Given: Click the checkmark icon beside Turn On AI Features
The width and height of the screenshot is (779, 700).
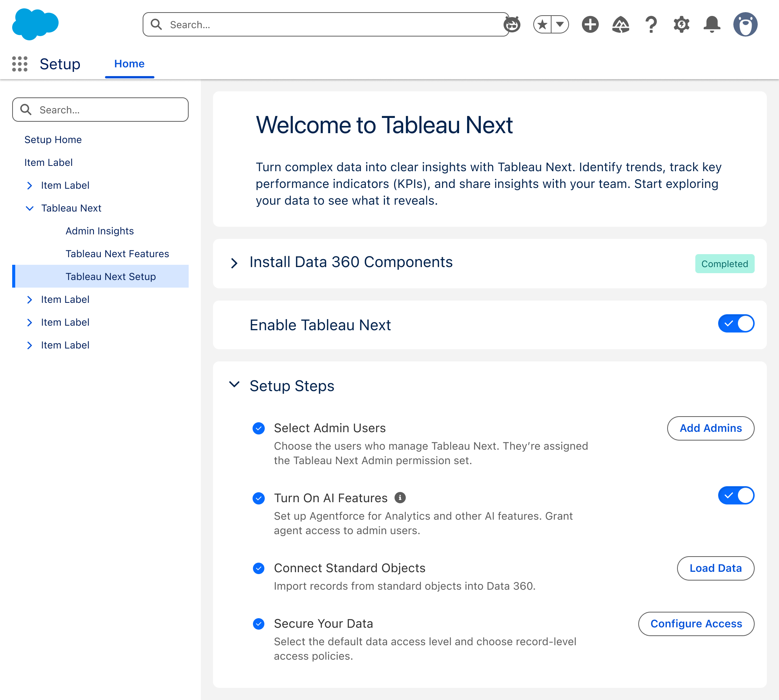Looking at the screenshot, I should pyautogui.click(x=259, y=498).
